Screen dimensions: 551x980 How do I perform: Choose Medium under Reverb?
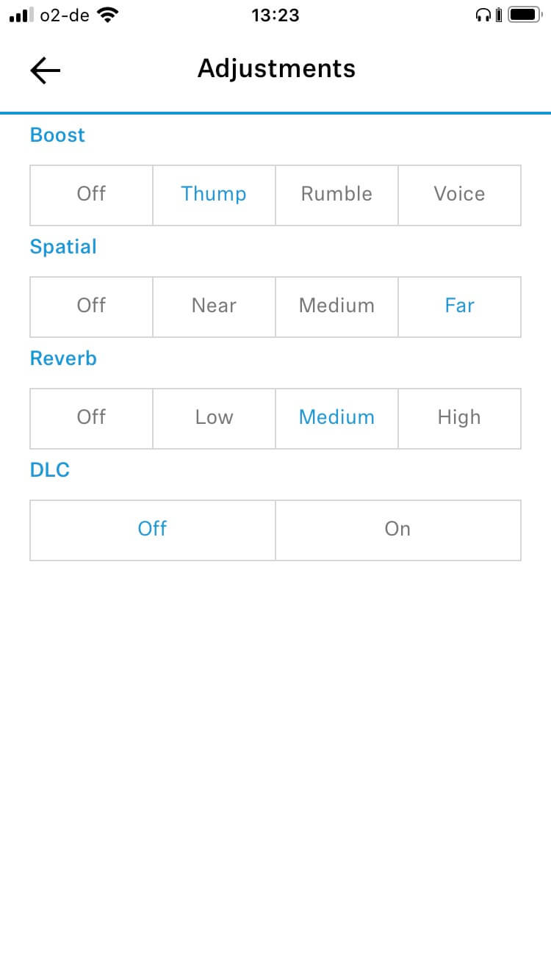point(336,418)
